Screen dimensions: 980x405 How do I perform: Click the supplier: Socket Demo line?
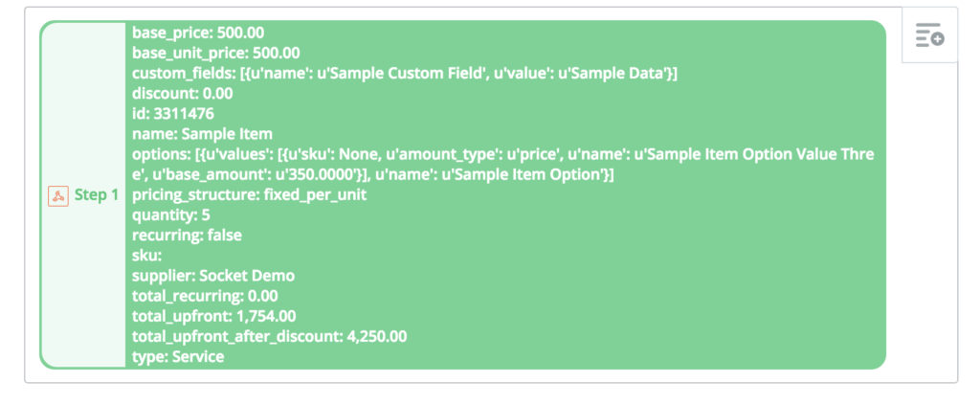[213, 277]
